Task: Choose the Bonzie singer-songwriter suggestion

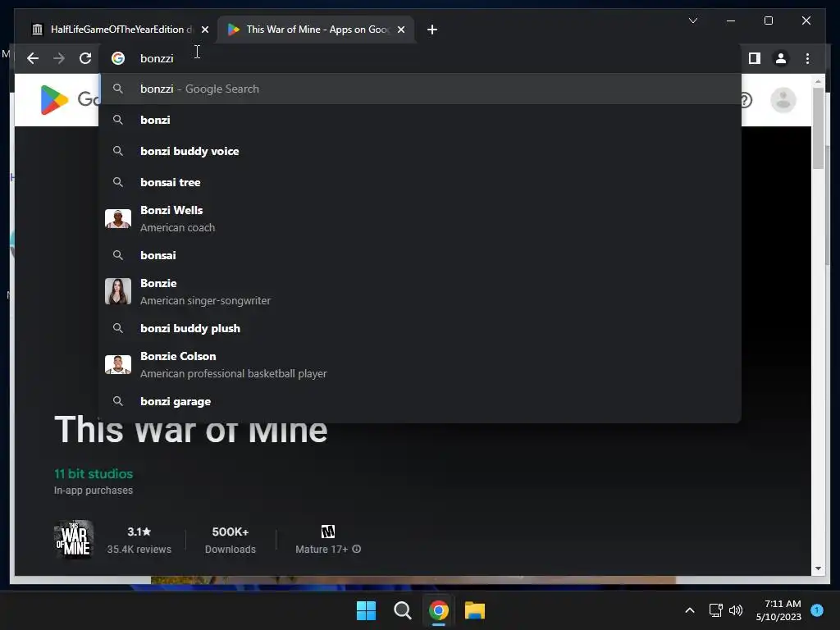Action: pyautogui.click(x=420, y=291)
